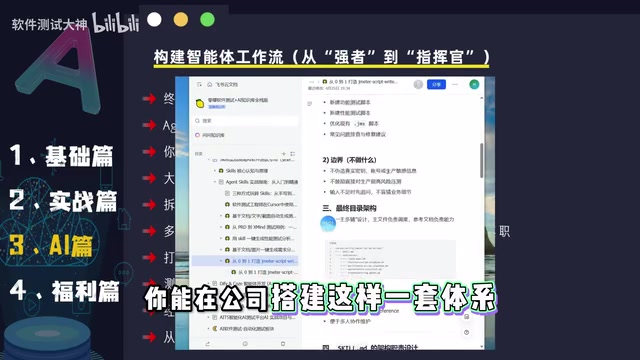Select chapter 1、基础篇 in the left menu
This screenshot has width=640, height=360.
[x=61, y=156]
